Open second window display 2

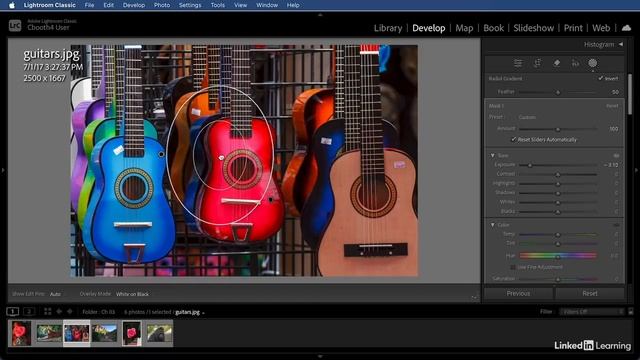click(29, 311)
